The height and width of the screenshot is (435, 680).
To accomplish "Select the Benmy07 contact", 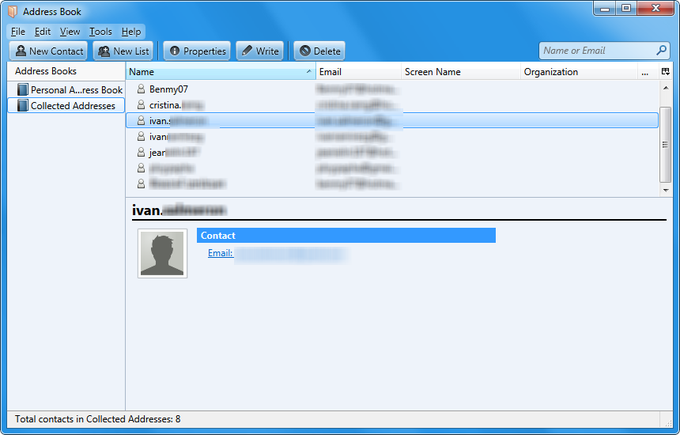I will click(x=392, y=89).
